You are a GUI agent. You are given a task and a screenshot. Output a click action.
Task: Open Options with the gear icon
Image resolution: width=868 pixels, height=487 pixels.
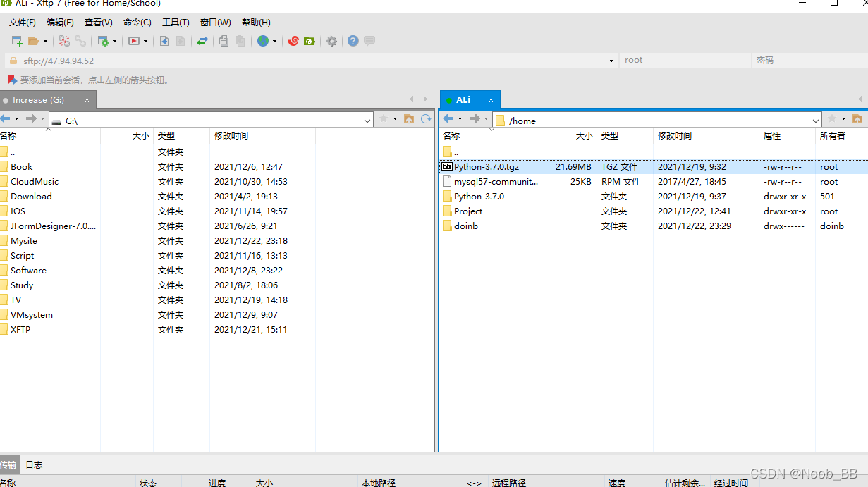[x=331, y=41]
